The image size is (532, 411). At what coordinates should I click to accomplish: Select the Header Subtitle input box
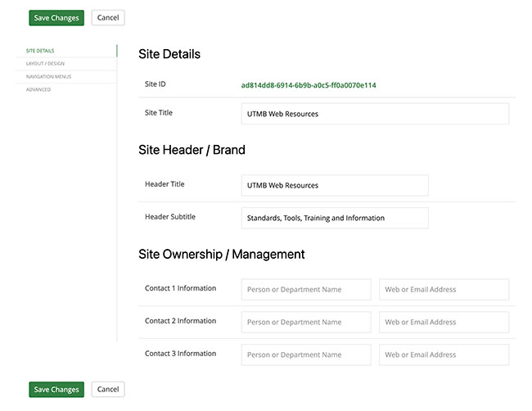(x=335, y=218)
